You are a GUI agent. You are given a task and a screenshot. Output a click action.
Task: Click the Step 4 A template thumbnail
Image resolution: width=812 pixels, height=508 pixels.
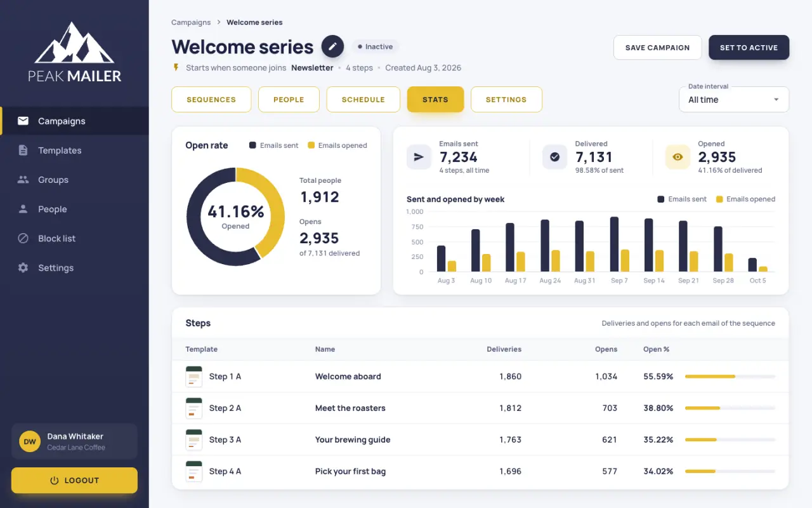coord(193,471)
